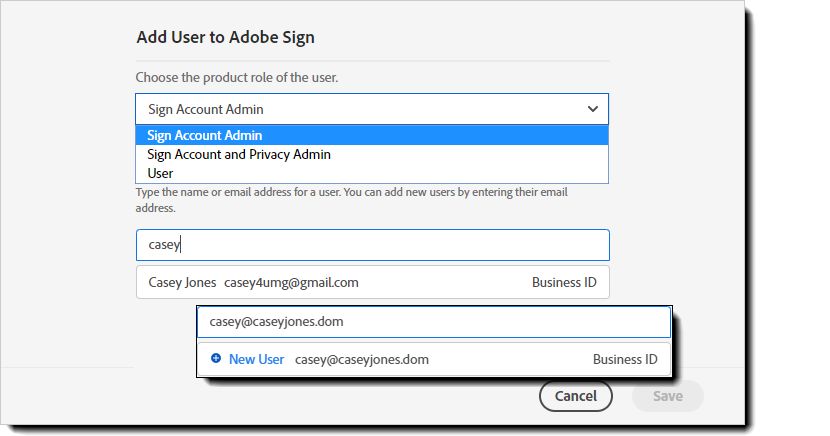Select casey@caseyjones.dom in New User row
The height and width of the screenshot is (436, 830).
[x=362, y=359]
